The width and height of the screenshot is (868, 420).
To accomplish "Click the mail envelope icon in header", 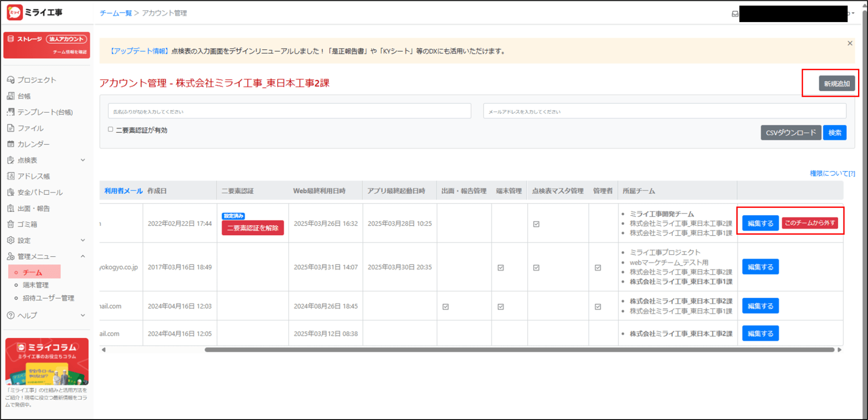I will [735, 14].
